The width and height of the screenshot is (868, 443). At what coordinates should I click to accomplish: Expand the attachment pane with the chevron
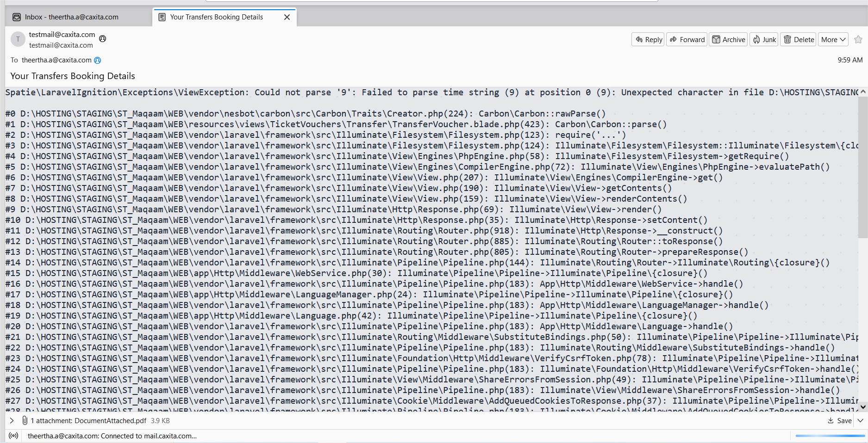(12, 421)
